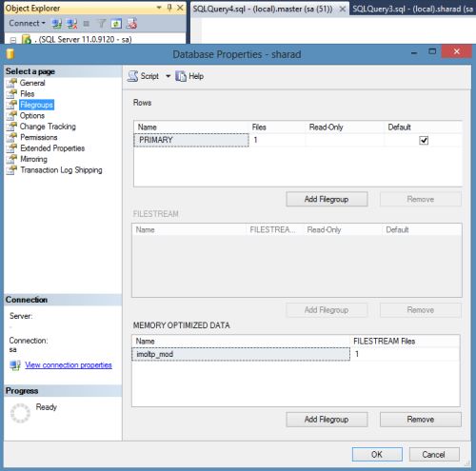The height and width of the screenshot is (471, 476).
Task: Click the last Object Explorer toolbar icon
Action: [x=131, y=24]
